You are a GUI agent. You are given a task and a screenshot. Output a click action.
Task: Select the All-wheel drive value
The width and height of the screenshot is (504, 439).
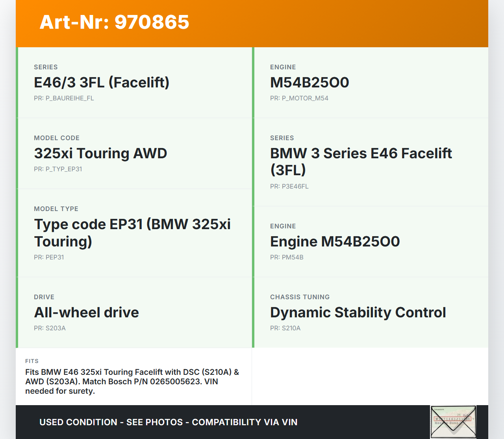(x=86, y=313)
